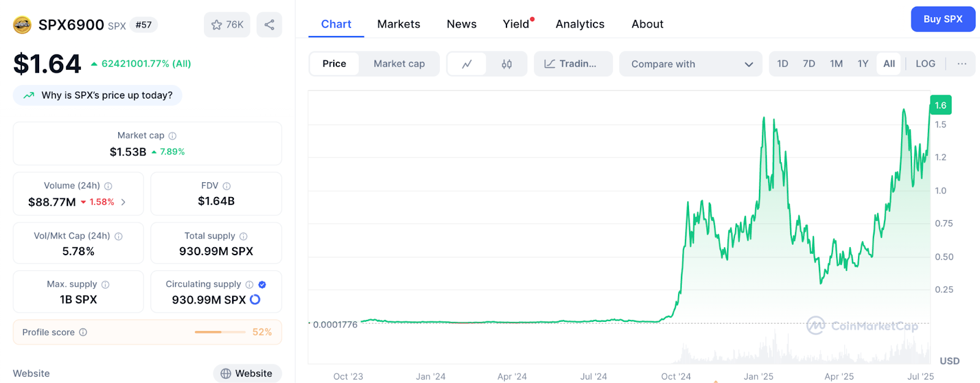Set chart range to All
This screenshot has width=980, height=383.
[x=889, y=64]
